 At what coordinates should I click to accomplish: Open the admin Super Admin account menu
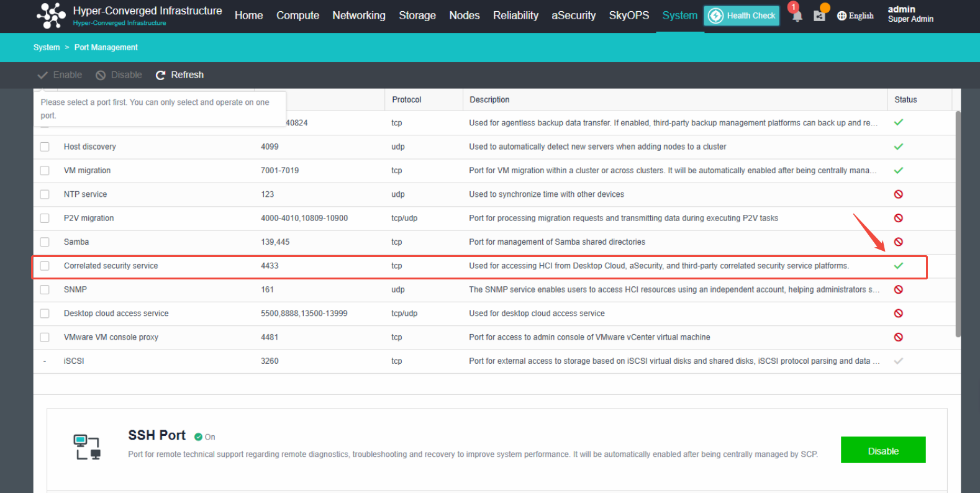910,14
